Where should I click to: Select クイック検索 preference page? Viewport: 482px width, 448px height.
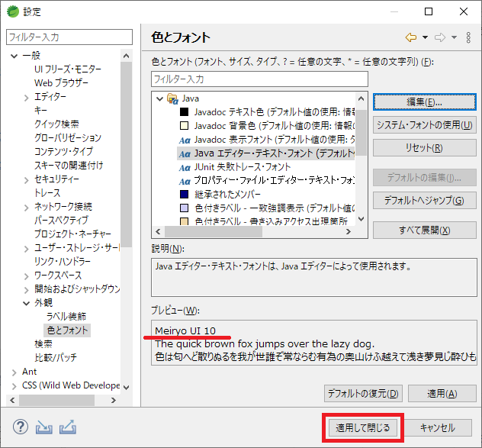click(56, 124)
